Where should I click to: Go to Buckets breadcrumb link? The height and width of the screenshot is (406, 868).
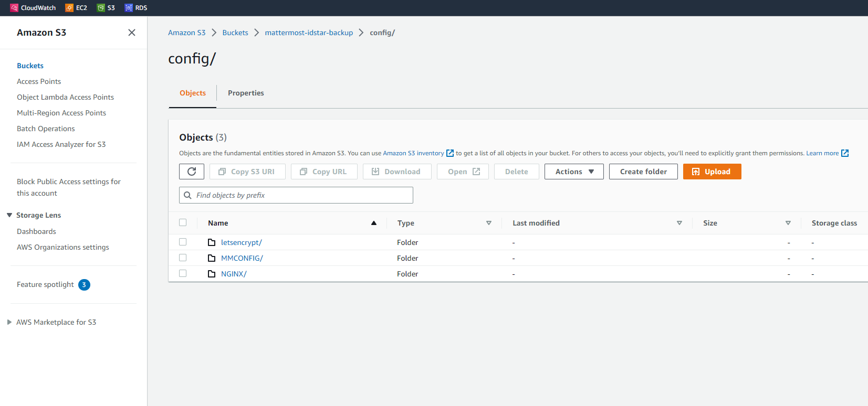point(235,33)
